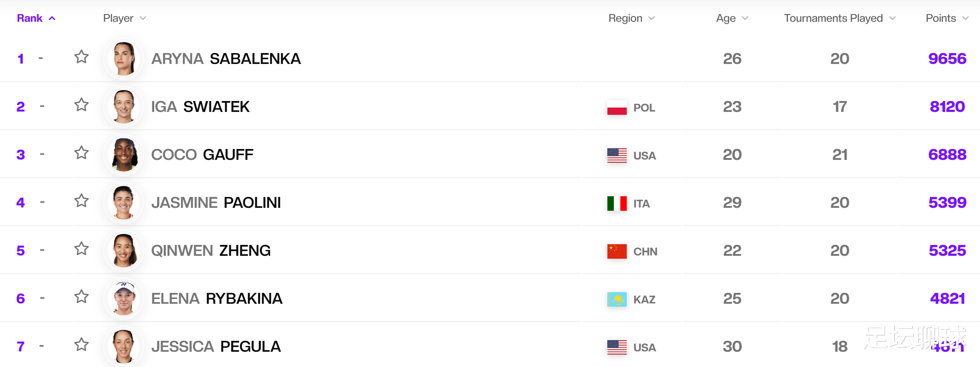Favorite Aryna Sabalenka with the star icon
The image size is (980, 367).
pyautogui.click(x=81, y=57)
